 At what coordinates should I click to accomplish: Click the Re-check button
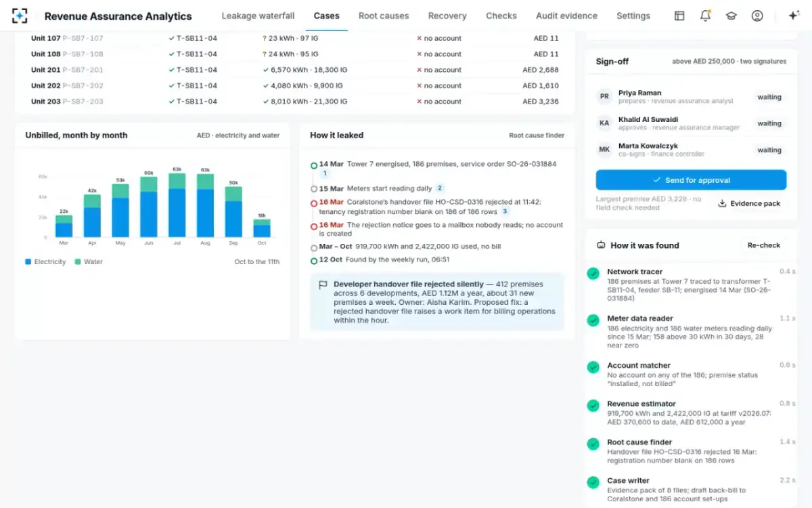[764, 245]
